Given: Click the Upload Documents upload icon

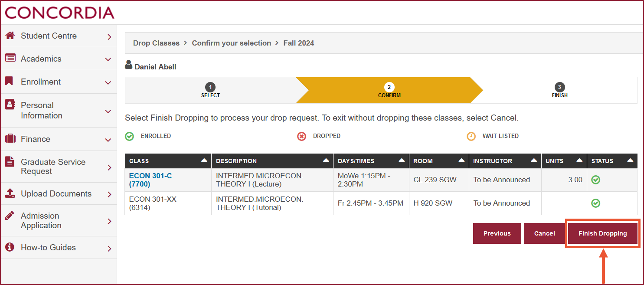Looking at the screenshot, I should tap(10, 193).
